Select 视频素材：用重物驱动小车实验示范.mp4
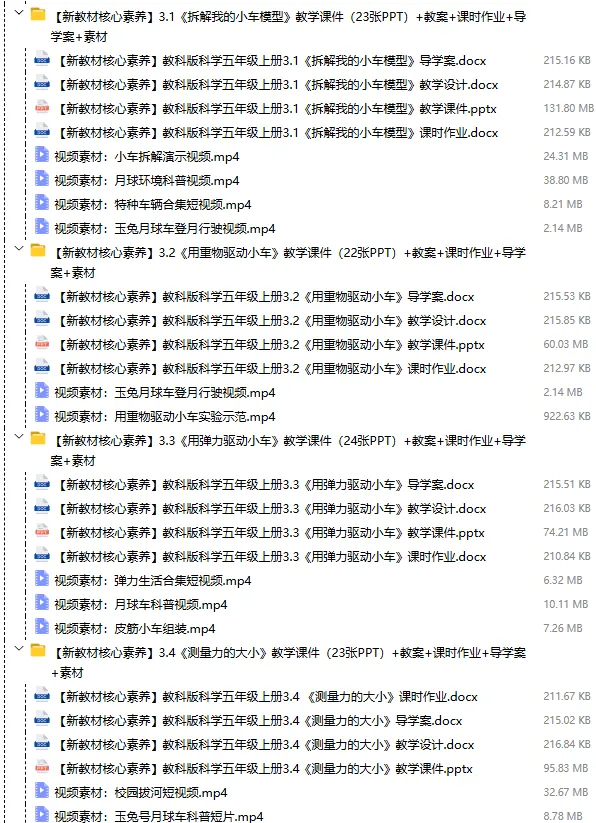Screen dimensions: 596x823 [165, 417]
